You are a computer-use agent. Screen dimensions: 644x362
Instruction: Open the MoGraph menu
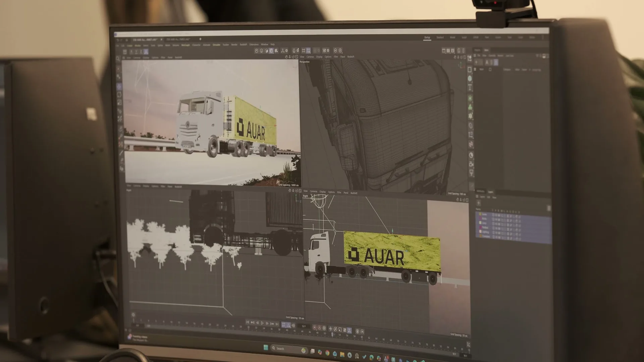click(x=185, y=45)
